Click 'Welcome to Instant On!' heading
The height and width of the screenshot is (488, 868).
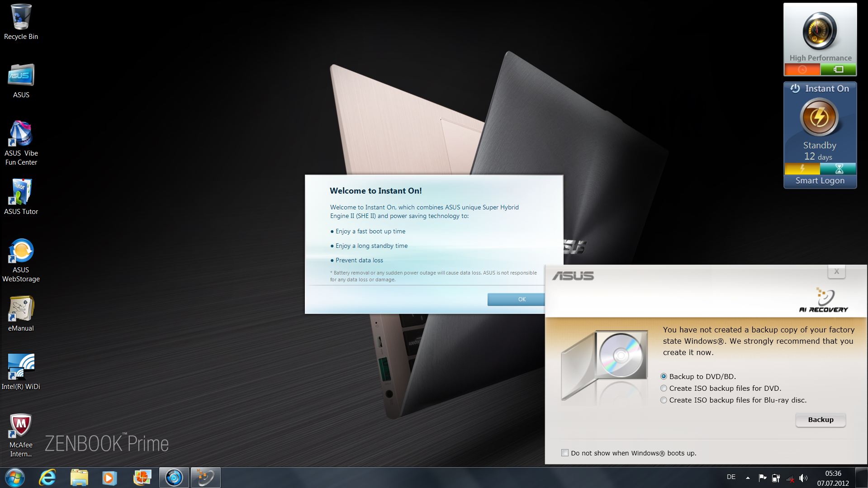pyautogui.click(x=376, y=191)
